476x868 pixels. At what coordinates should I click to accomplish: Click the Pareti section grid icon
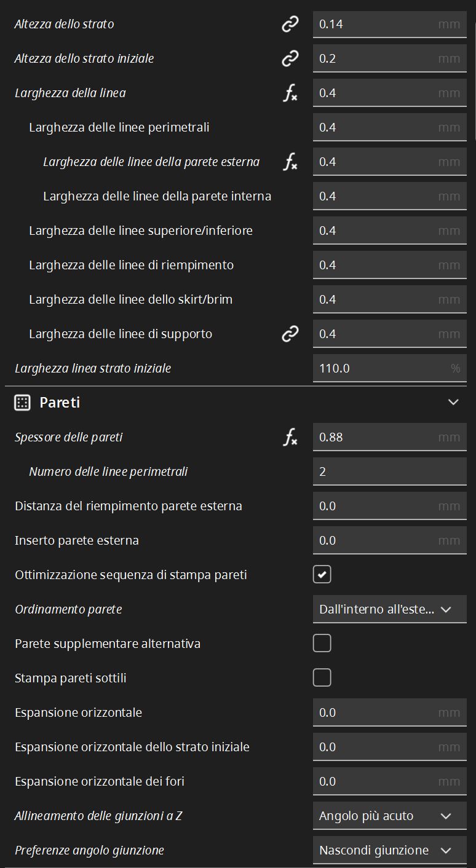click(22, 403)
